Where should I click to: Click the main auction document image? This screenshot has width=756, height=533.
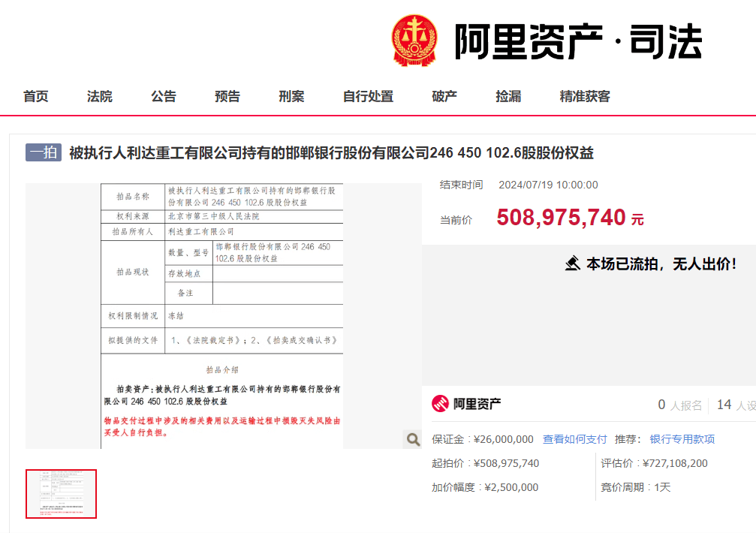pos(222,315)
